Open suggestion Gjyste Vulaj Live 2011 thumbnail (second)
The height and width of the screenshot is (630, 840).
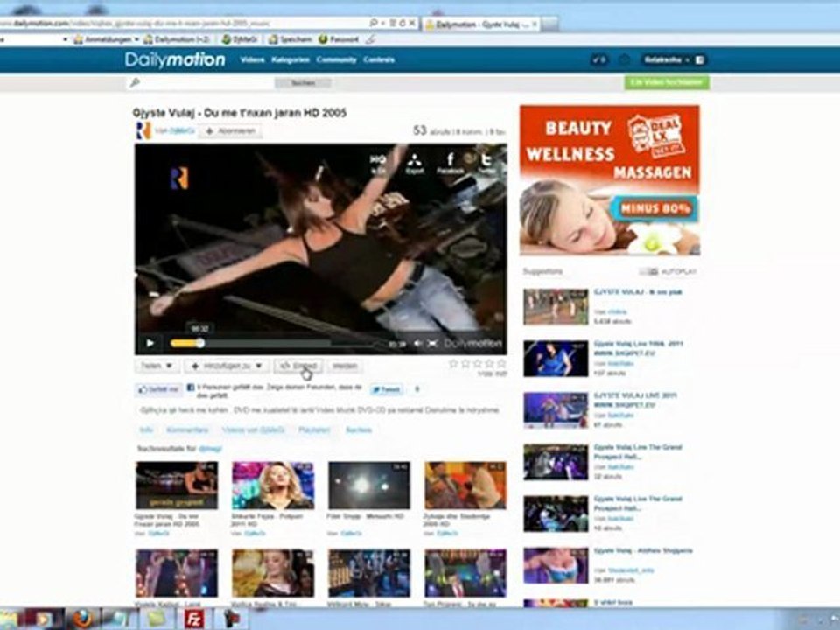556,359
